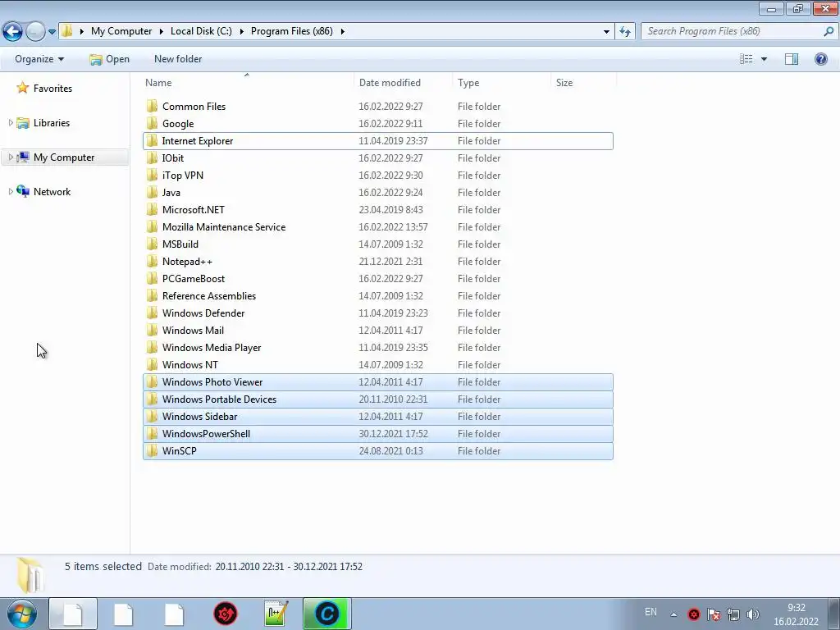
Task: Change the view using the view icon
Action: (746, 59)
